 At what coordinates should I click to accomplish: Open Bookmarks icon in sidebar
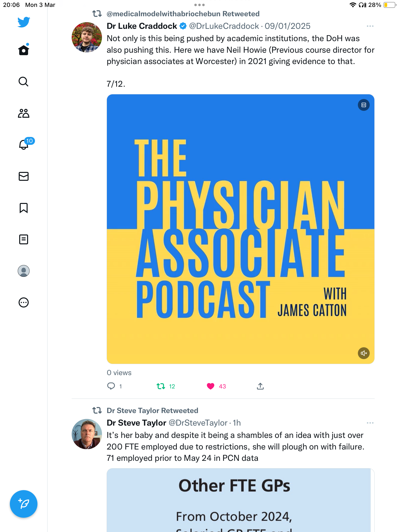[x=24, y=208]
